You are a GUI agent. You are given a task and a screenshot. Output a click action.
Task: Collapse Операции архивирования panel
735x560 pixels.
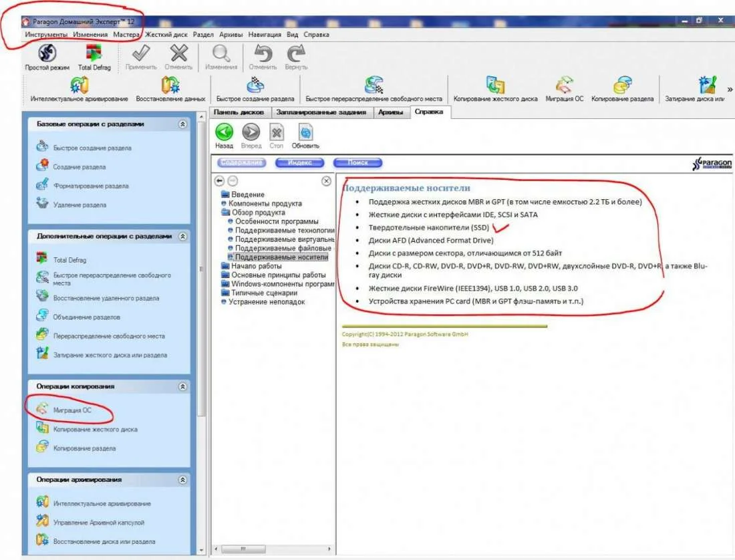click(183, 479)
